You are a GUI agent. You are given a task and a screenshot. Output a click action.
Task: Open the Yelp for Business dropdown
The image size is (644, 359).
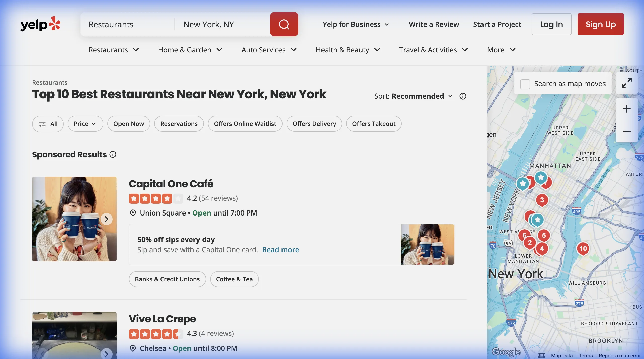click(355, 24)
